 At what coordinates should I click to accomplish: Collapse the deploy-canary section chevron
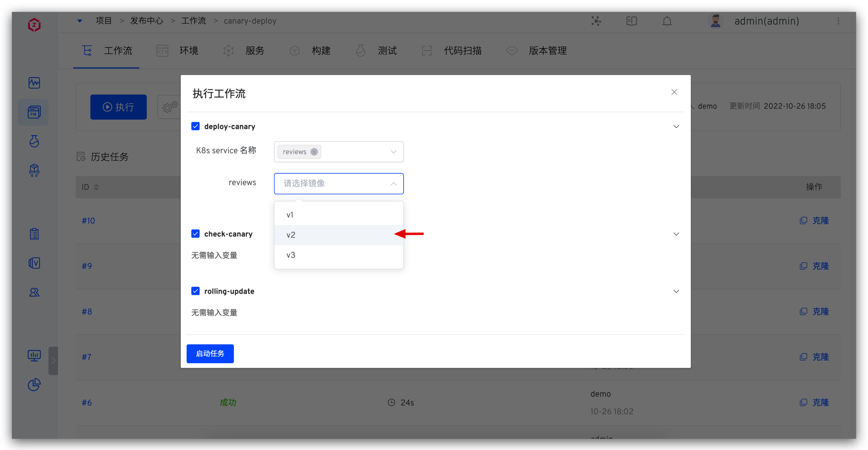pyautogui.click(x=676, y=127)
